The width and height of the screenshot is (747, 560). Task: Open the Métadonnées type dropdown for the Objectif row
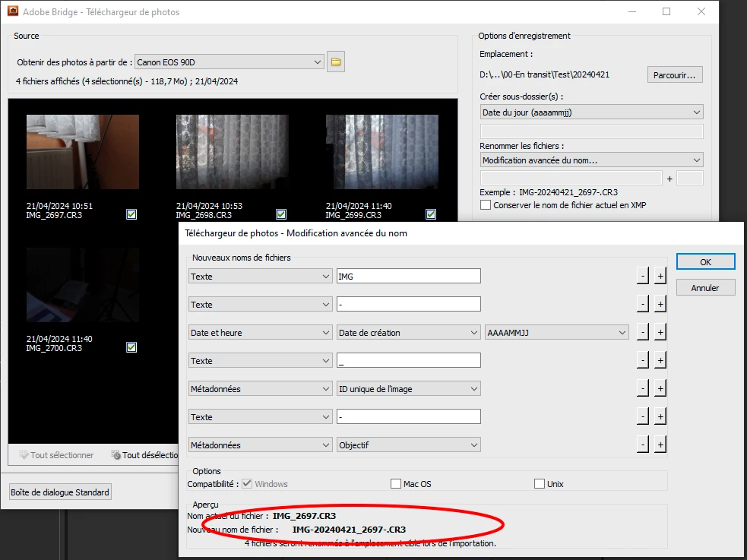[x=260, y=445]
